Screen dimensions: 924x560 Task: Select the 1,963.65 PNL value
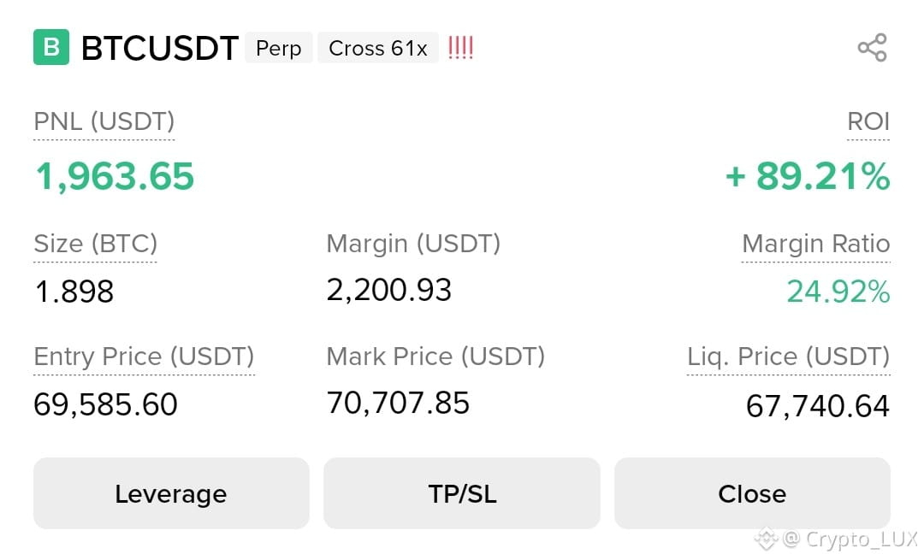[115, 176]
